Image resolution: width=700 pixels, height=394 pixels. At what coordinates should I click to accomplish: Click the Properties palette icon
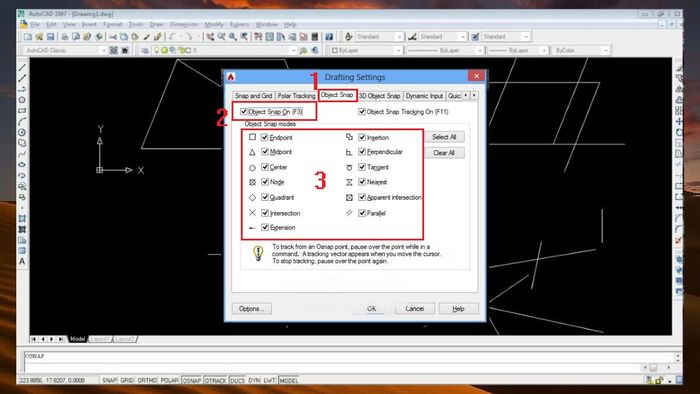[x=258, y=37]
